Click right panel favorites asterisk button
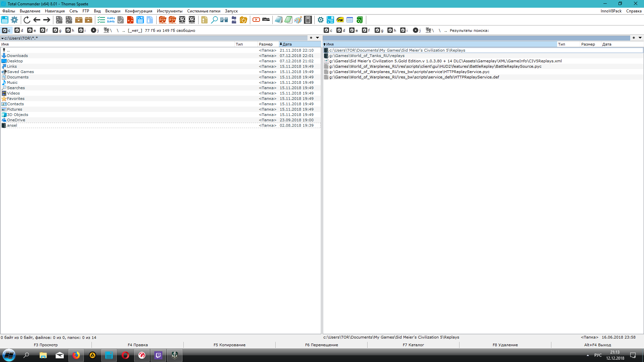Viewport: 644px width, 362px height. [x=634, y=38]
